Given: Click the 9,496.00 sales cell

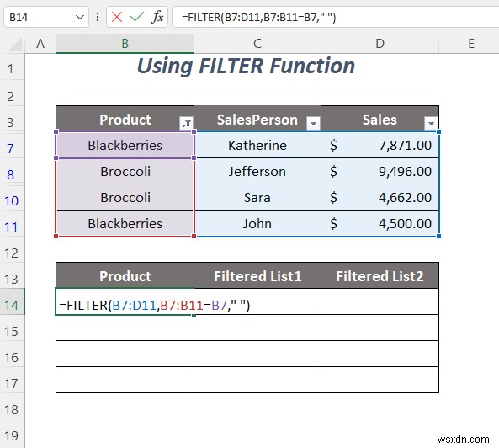Looking at the screenshot, I should [380, 171].
